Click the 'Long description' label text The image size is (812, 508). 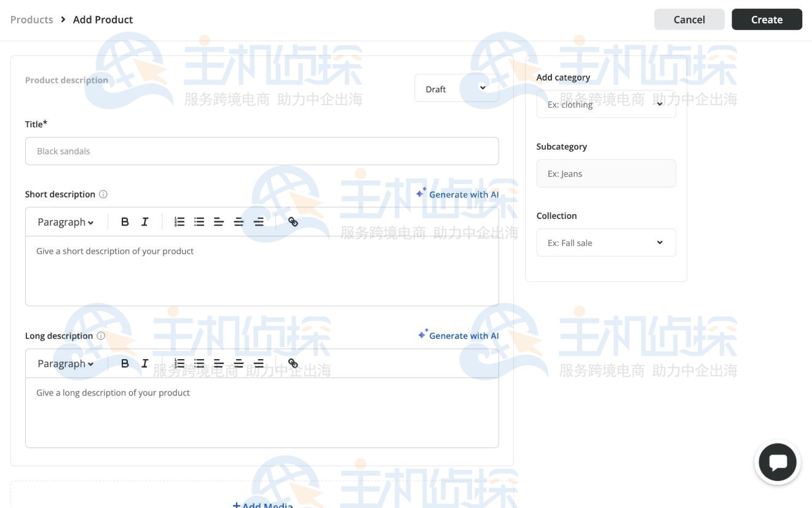pos(59,336)
